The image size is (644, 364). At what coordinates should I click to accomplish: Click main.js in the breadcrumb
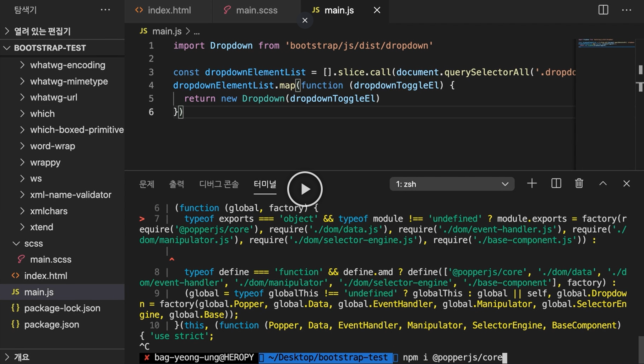tap(167, 31)
